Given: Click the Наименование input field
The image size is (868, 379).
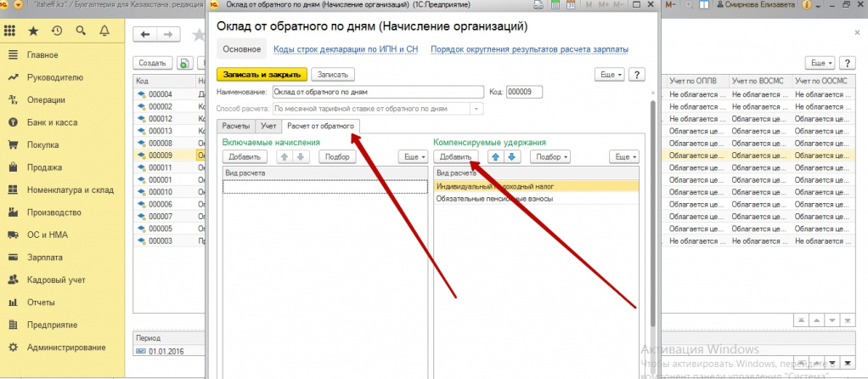Looking at the screenshot, I should tap(376, 92).
